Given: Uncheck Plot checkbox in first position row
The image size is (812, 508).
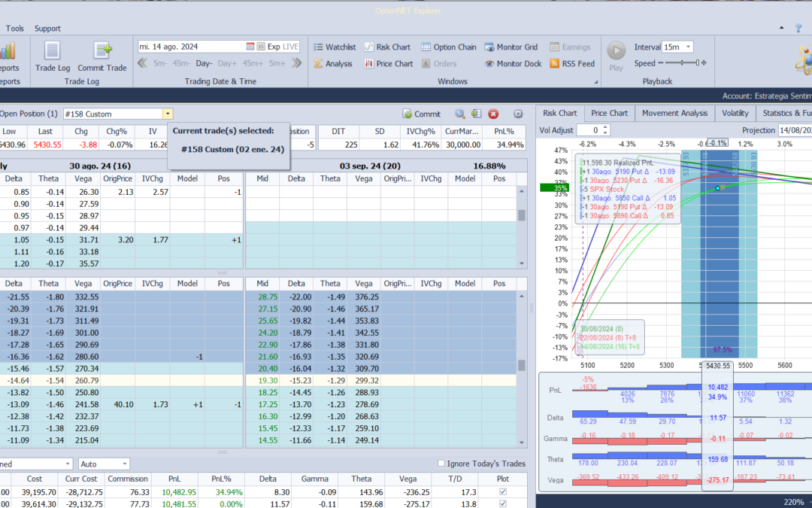Looking at the screenshot, I should coord(504,491).
